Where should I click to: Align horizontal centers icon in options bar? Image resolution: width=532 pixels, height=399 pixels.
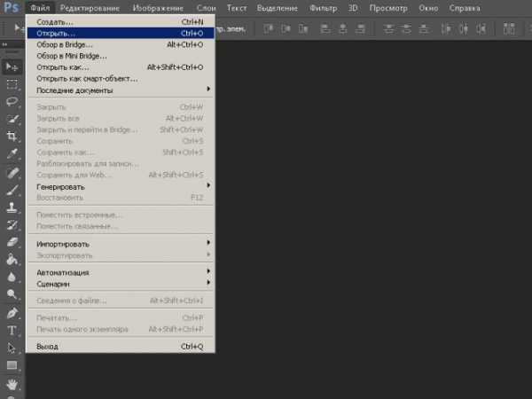point(343,29)
